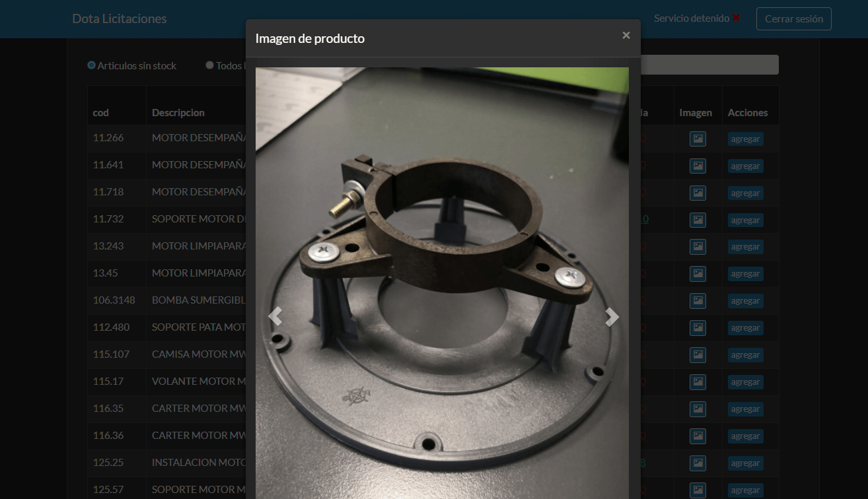Add item 112.480 using agregar
The image size is (868, 499).
[745, 328]
